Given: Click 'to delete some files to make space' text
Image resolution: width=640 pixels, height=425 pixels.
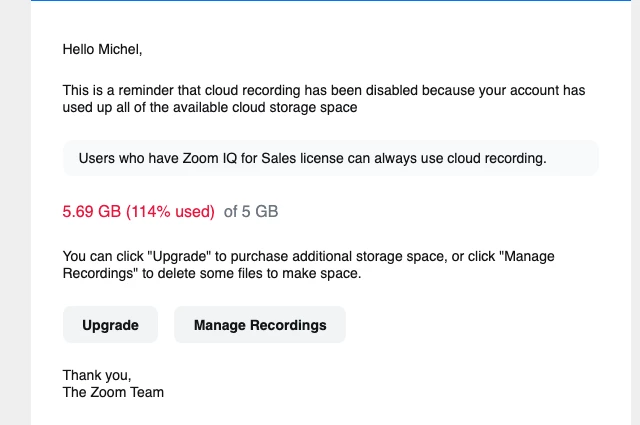Looking at the screenshot, I should click(x=251, y=274).
